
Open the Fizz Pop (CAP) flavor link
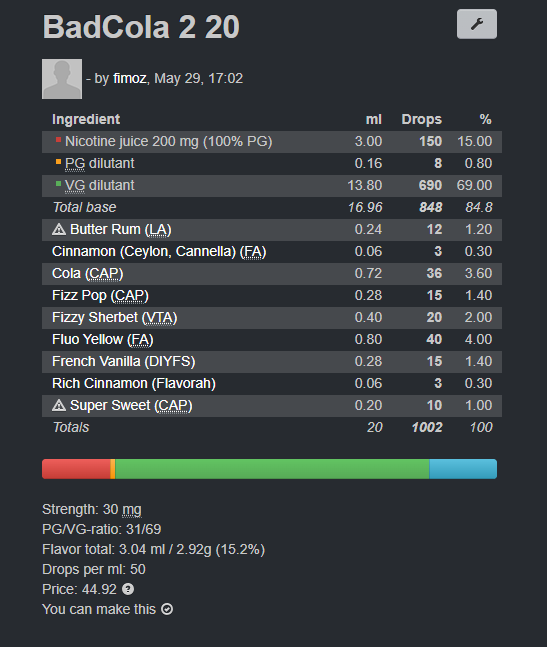pyautogui.click(x=100, y=295)
